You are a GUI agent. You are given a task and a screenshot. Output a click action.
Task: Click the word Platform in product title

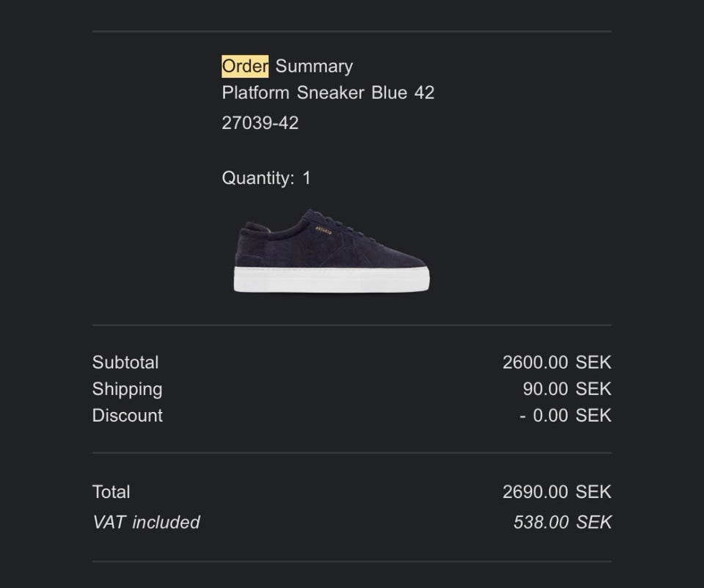click(256, 93)
